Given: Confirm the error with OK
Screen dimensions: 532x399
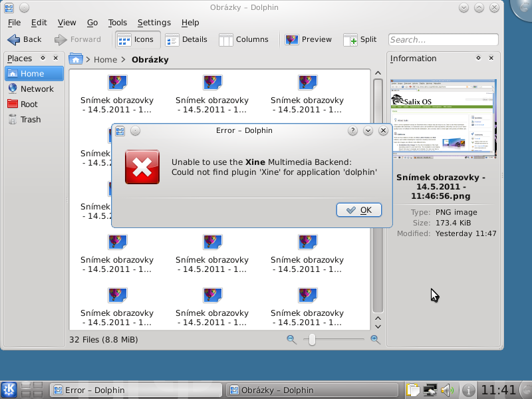Looking at the screenshot, I should pyautogui.click(x=359, y=210).
